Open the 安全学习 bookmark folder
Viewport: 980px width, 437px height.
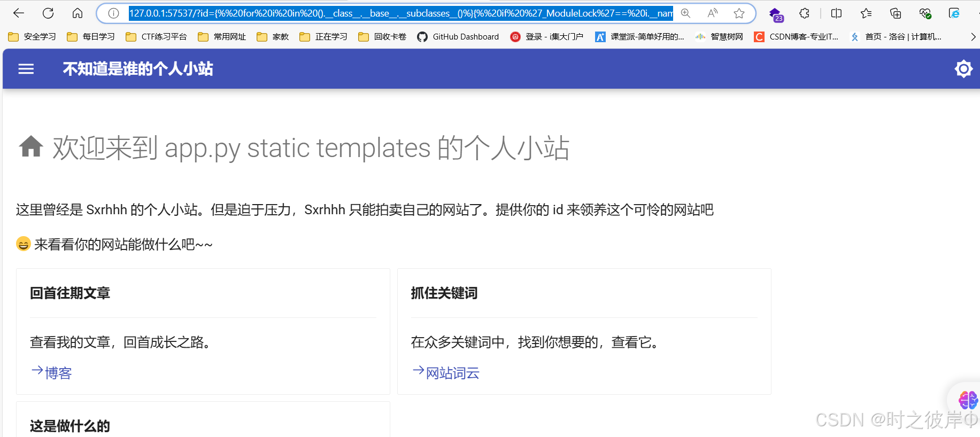point(32,36)
